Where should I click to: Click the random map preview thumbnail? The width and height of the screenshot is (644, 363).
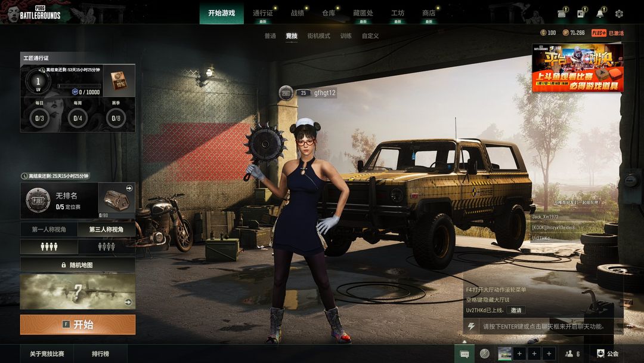coord(78,291)
